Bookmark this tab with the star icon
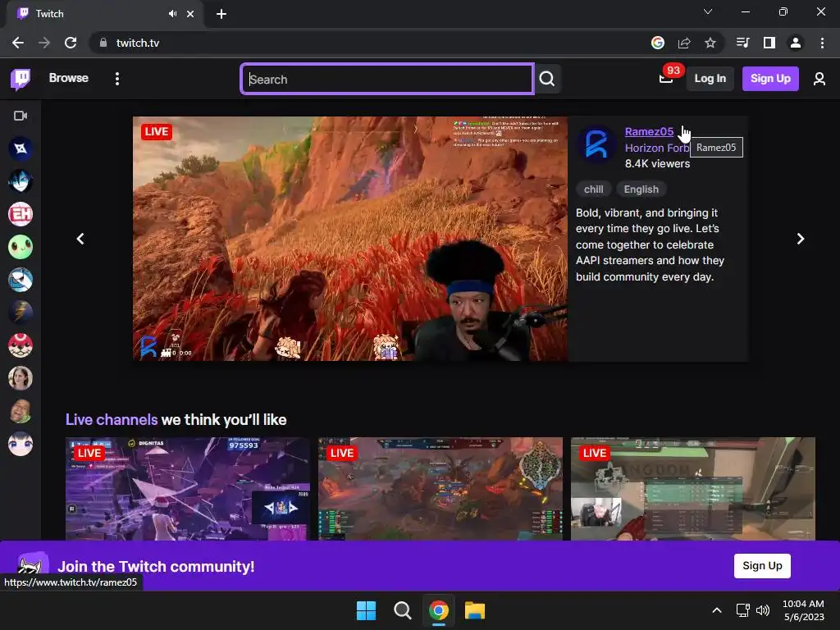840x630 pixels. [710, 43]
